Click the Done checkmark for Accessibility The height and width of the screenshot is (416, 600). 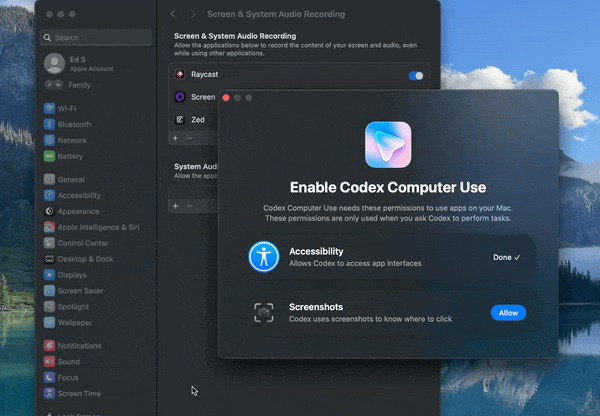pyautogui.click(x=507, y=257)
